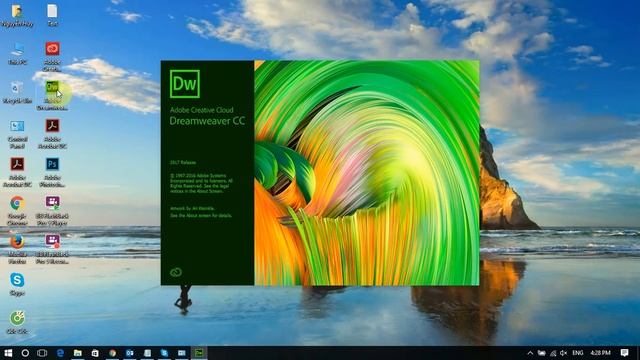The image size is (640, 360).
Task: Select the user folder icon on desktop
Action: tap(17, 15)
